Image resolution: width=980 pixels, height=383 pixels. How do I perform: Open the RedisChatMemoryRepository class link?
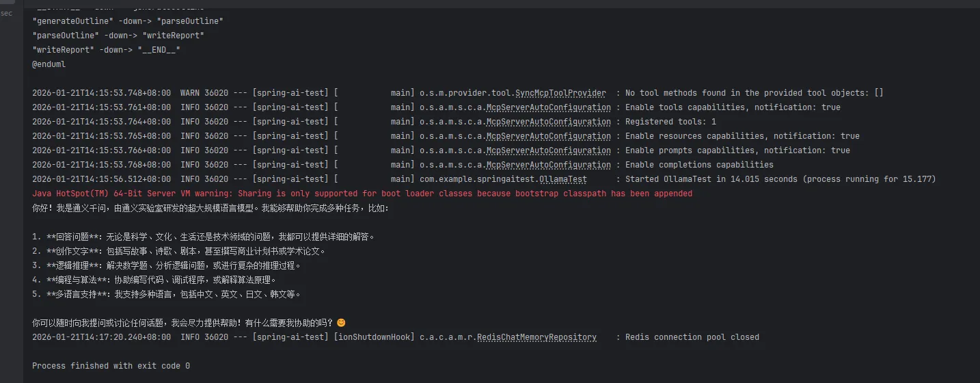[x=536, y=337]
